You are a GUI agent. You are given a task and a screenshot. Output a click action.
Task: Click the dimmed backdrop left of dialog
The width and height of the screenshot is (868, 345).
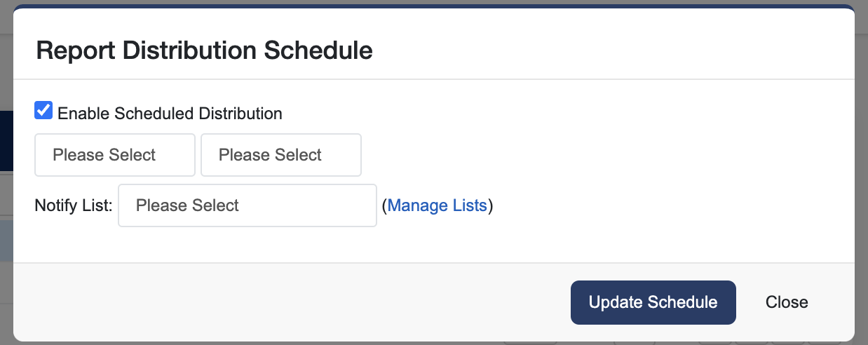(6, 210)
